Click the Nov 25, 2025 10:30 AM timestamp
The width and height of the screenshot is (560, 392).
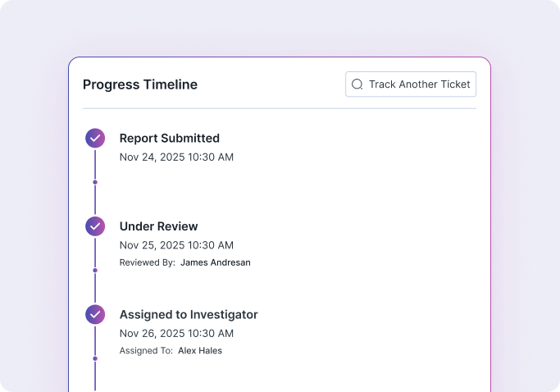pos(176,245)
